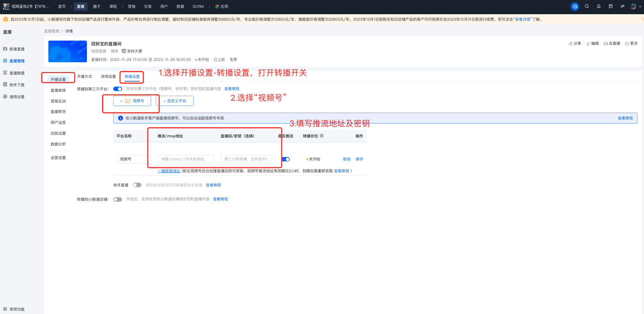644x314 pixels.
Task: Open the notification bell
Action: pyautogui.click(x=599, y=6)
